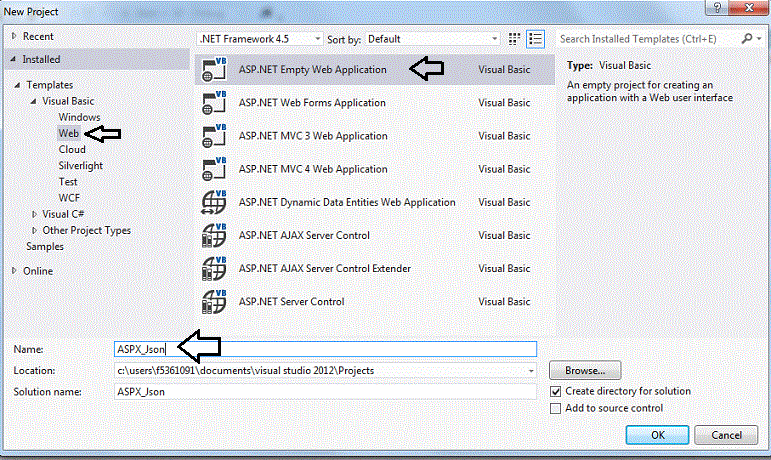Click the ASP.NET Server Control icon

[x=214, y=302]
